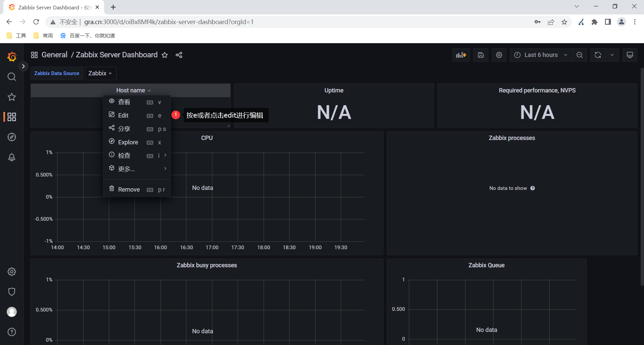Go back with the browser back arrow

[9, 22]
